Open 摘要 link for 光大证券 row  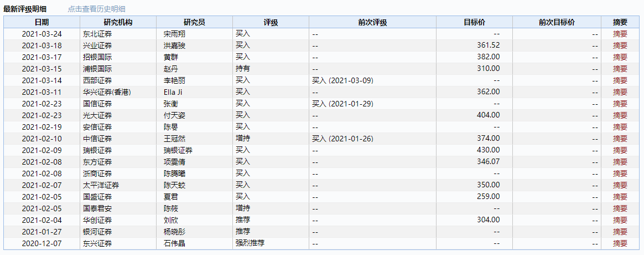point(620,115)
